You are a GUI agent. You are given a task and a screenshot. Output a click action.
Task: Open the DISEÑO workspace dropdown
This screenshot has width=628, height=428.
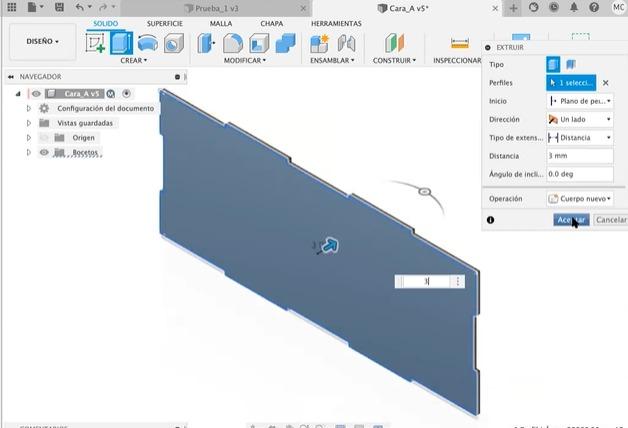click(42, 41)
